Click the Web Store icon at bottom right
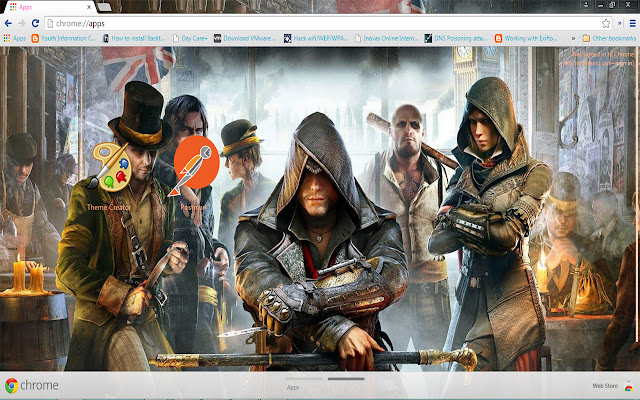 click(x=629, y=386)
